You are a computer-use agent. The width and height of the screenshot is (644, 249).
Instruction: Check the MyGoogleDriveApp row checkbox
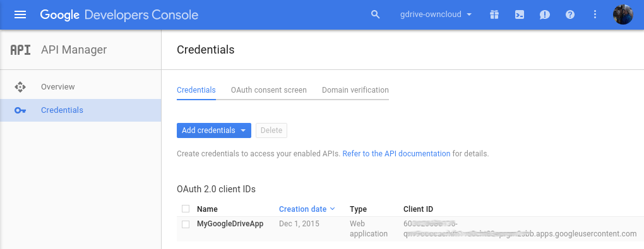[186, 224]
